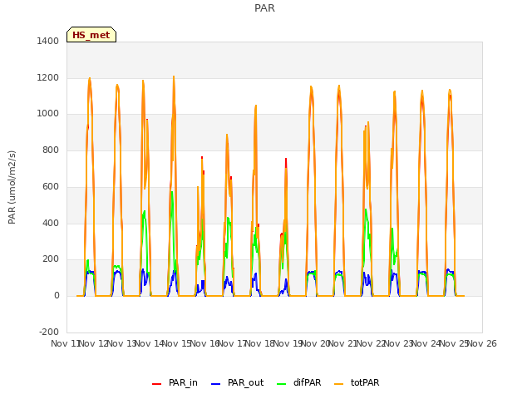Screen dimensions: 532x399
Task: Click the PAR (umol/m2/s) y-axis title
Action: pyautogui.click(x=12, y=187)
